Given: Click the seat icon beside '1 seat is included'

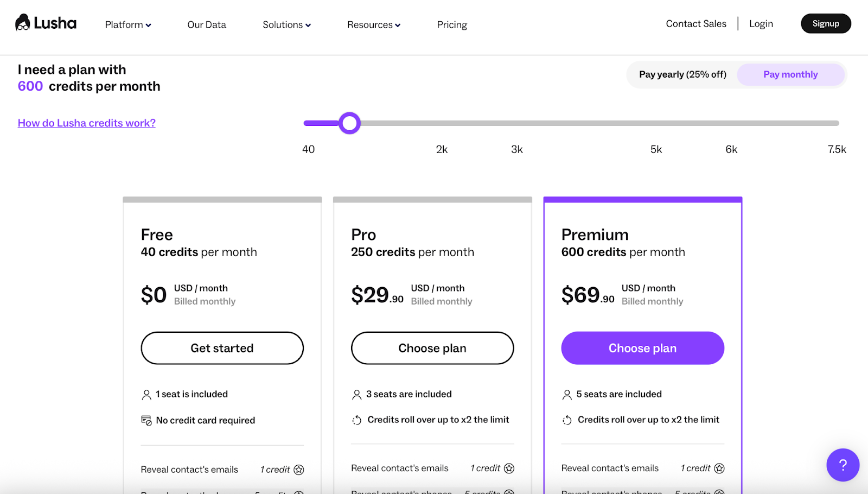Looking at the screenshot, I should coord(146,394).
